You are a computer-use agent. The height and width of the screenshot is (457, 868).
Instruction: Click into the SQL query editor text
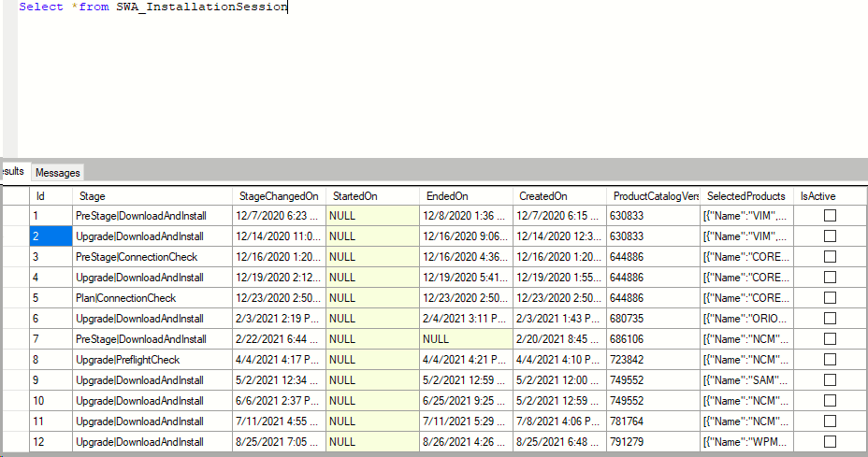pyautogui.click(x=153, y=7)
